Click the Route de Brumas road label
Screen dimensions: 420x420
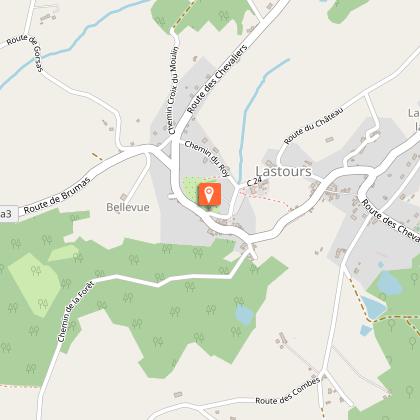pyautogui.click(x=57, y=196)
